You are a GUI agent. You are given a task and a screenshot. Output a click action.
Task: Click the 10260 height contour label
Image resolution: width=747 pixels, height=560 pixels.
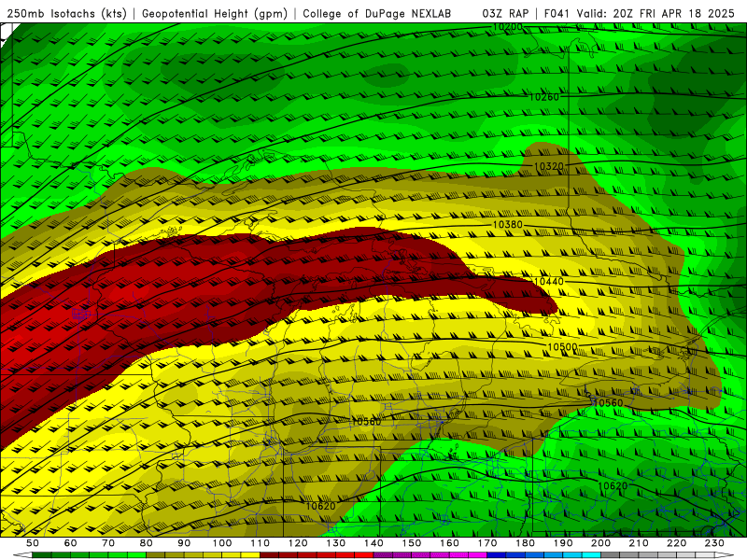544,97
